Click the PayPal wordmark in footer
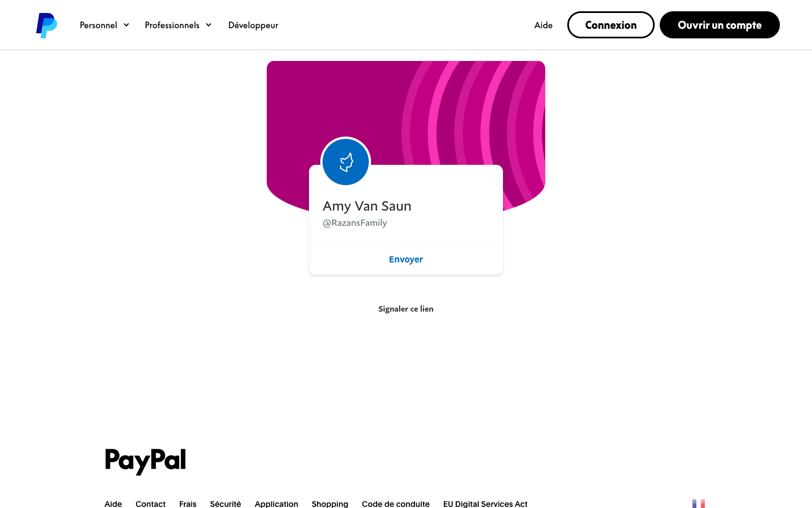Screen dimensions: 812x508 (x=145, y=461)
